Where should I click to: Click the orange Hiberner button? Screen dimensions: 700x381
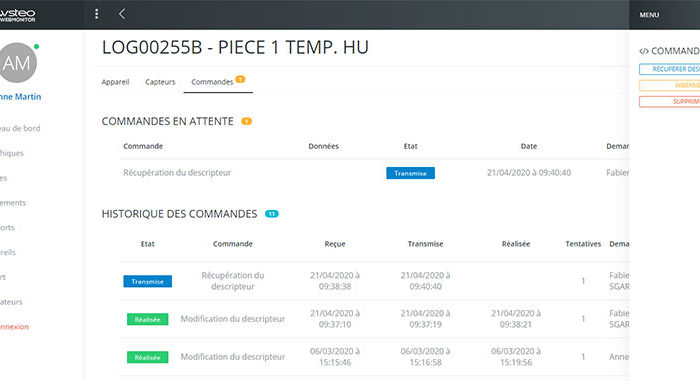(670, 85)
